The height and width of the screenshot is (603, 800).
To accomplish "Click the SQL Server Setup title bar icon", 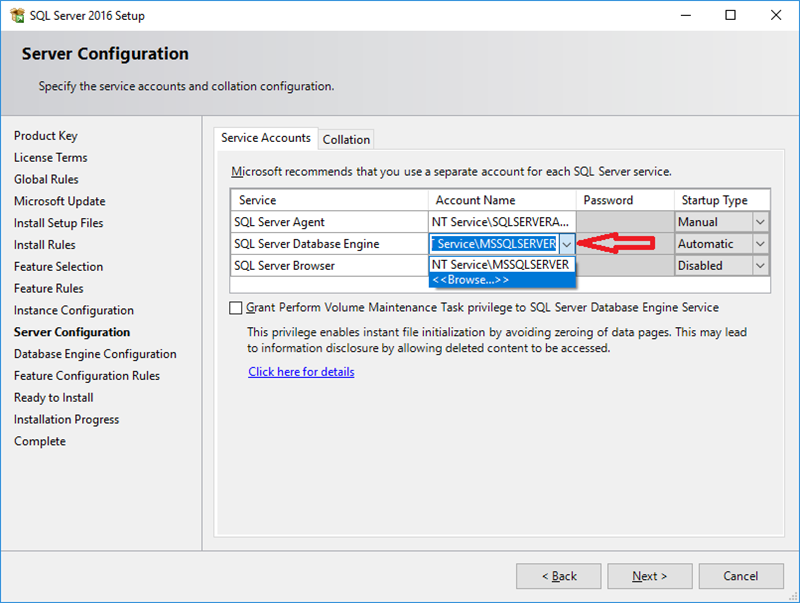I will [x=16, y=15].
